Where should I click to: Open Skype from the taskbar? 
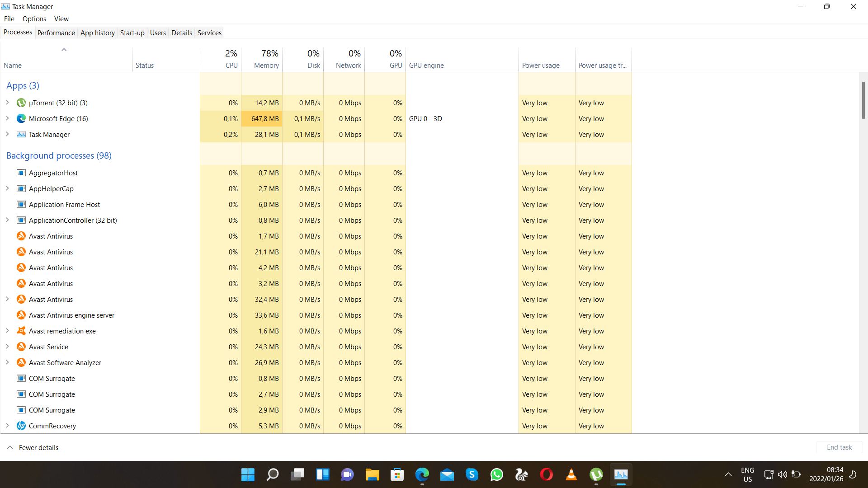click(x=472, y=474)
